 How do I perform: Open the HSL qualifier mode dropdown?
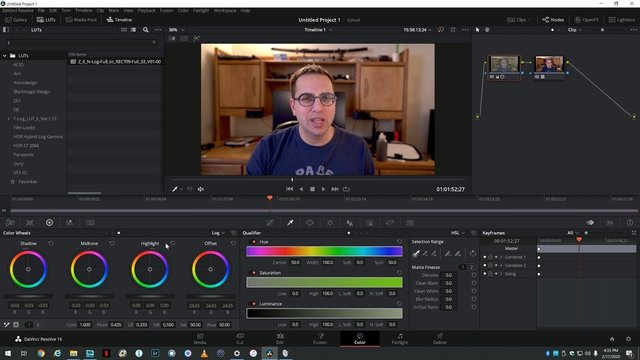[458, 233]
